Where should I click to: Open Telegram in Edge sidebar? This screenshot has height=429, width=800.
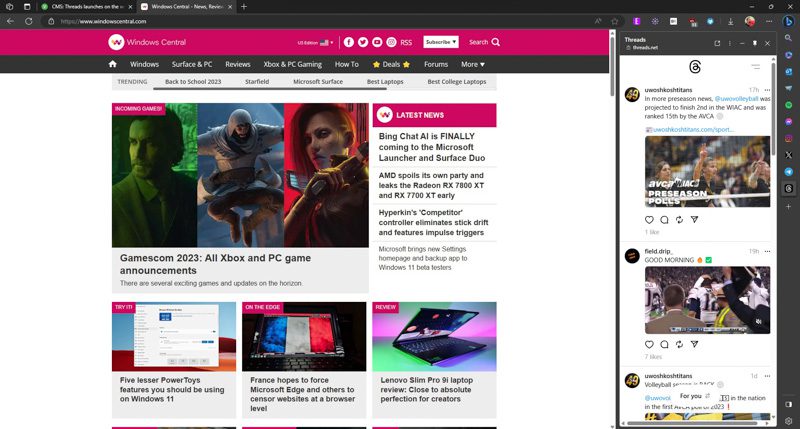(789, 172)
